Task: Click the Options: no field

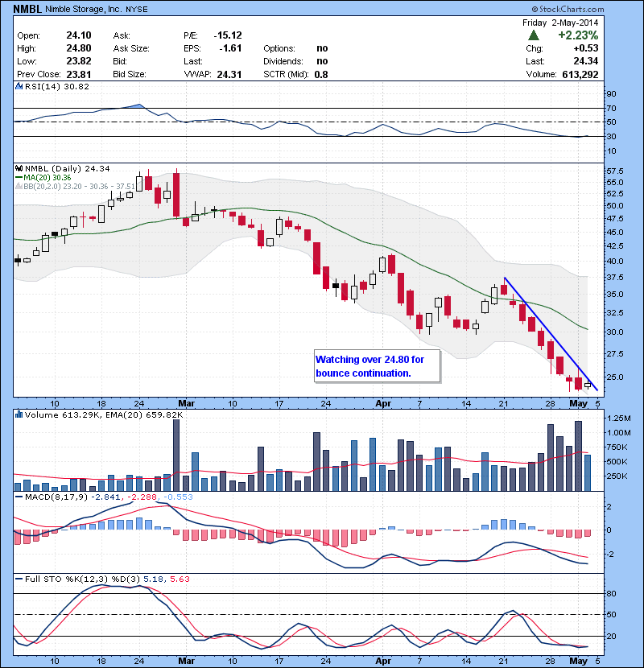Action: 295,48
